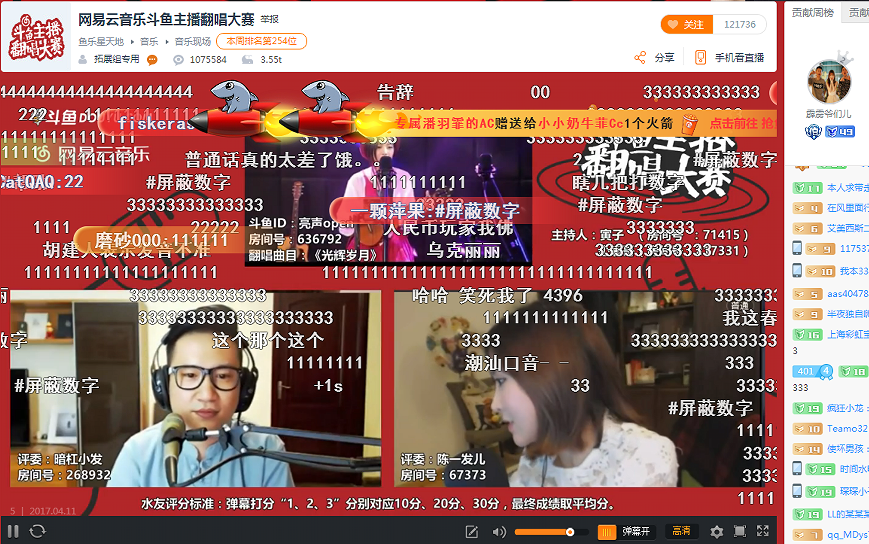Click noble shield badge under 霹雳爷们儿
The height and width of the screenshot is (544, 869).
pyautogui.click(x=812, y=132)
